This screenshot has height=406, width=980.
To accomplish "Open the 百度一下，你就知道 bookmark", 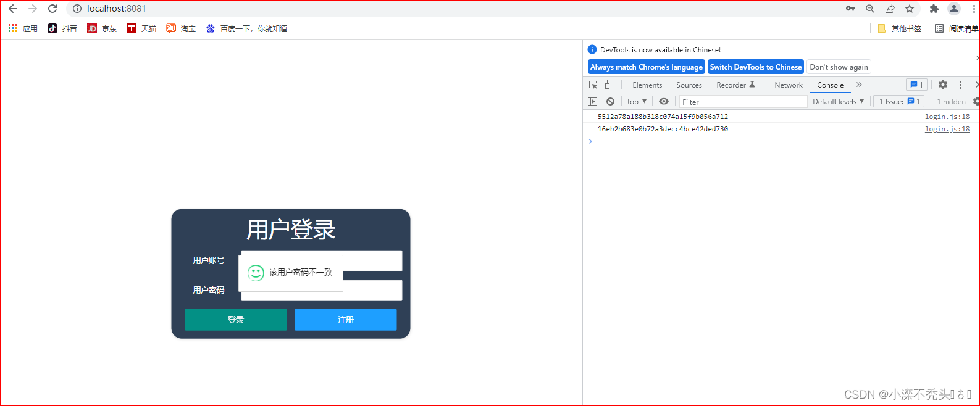I will (246, 28).
